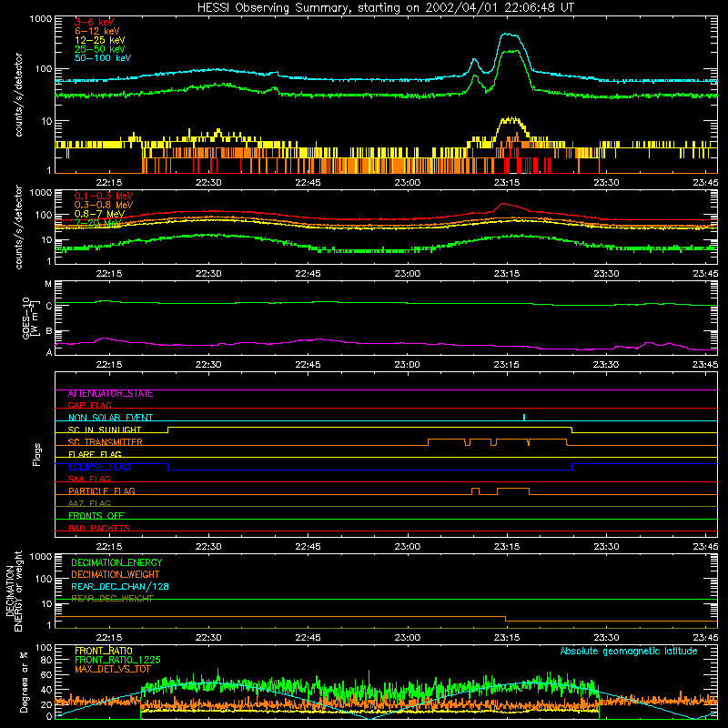Click the 0.8-7 MeV legend label

pyautogui.click(x=99, y=214)
